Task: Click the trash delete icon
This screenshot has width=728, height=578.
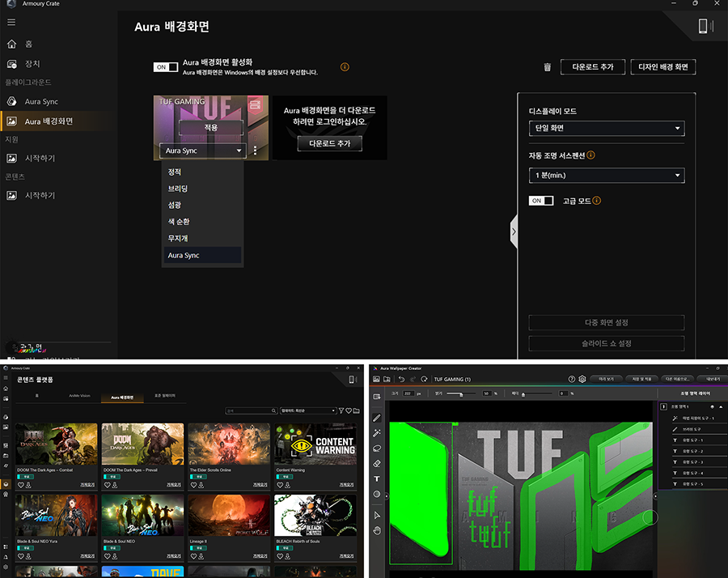Action: tap(548, 67)
